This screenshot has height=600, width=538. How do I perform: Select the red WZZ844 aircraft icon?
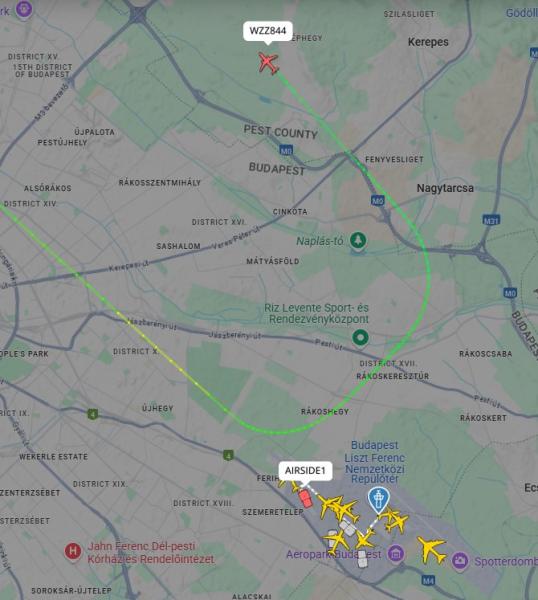click(x=268, y=63)
